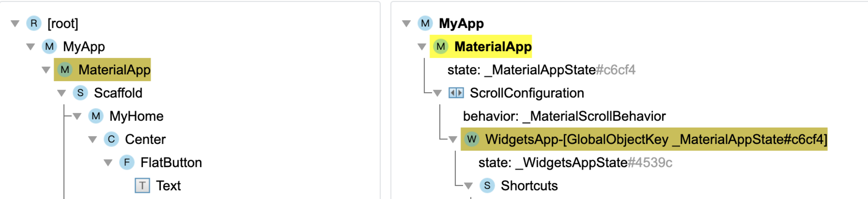Collapse the ScrollConfiguration node

pos(437,93)
